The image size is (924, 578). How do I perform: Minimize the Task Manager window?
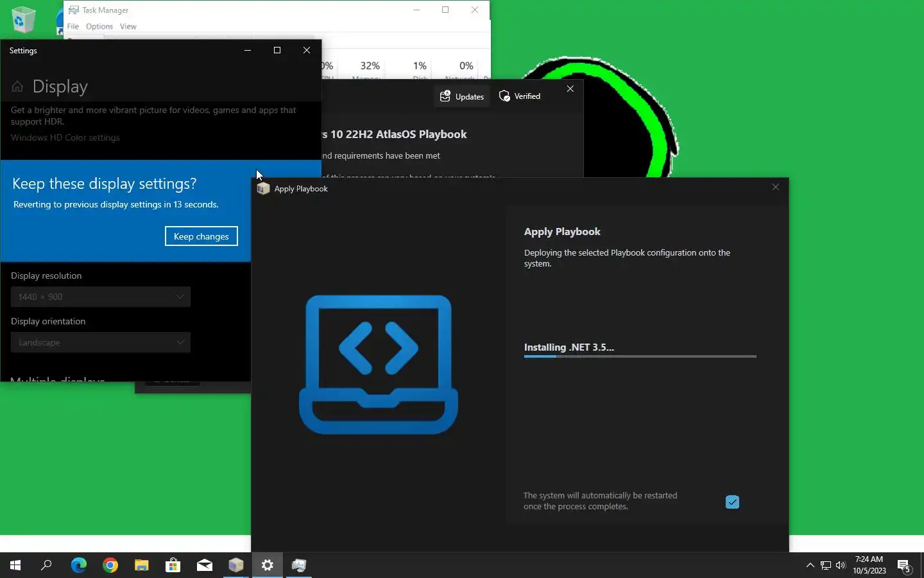416,10
